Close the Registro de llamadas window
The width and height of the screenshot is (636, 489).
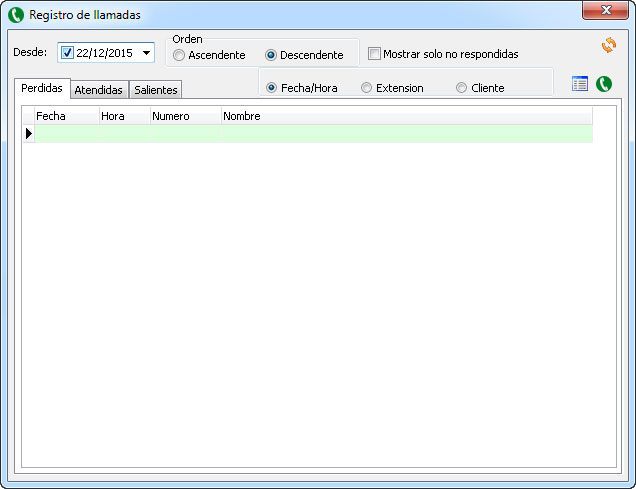(x=605, y=11)
